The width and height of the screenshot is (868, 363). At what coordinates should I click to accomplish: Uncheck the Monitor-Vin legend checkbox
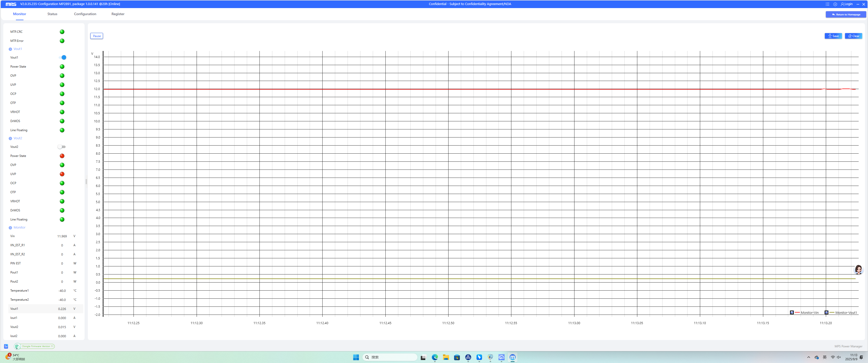point(792,313)
